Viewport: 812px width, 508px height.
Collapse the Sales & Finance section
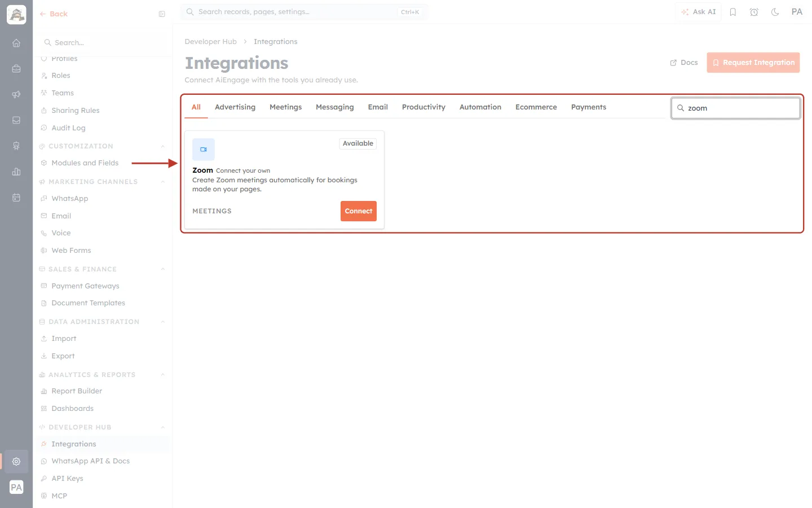point(162,269)
